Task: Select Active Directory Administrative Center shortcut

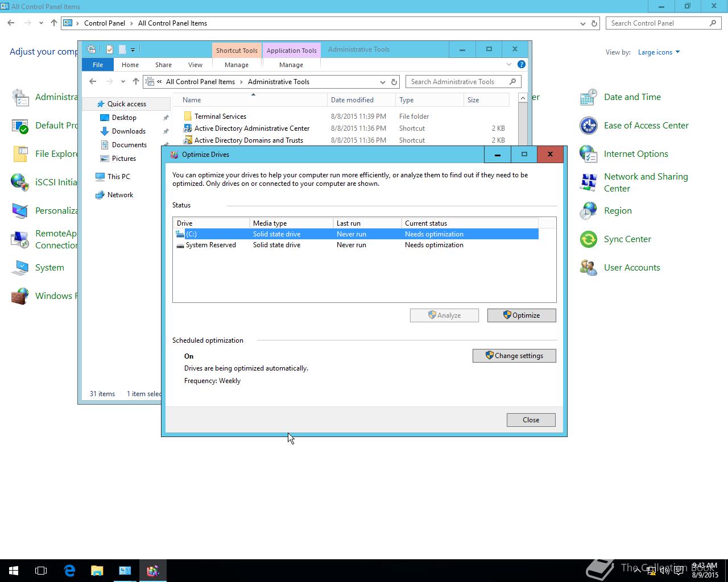Action: 252,128
